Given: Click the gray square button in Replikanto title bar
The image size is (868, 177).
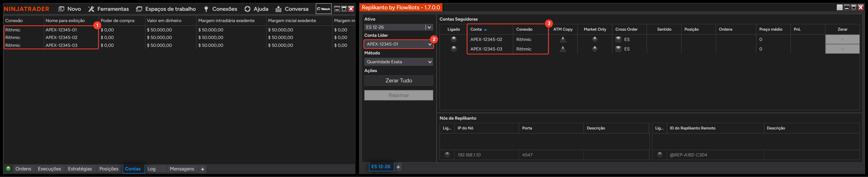Looking at the screenshot, I should tap(839, 7).
